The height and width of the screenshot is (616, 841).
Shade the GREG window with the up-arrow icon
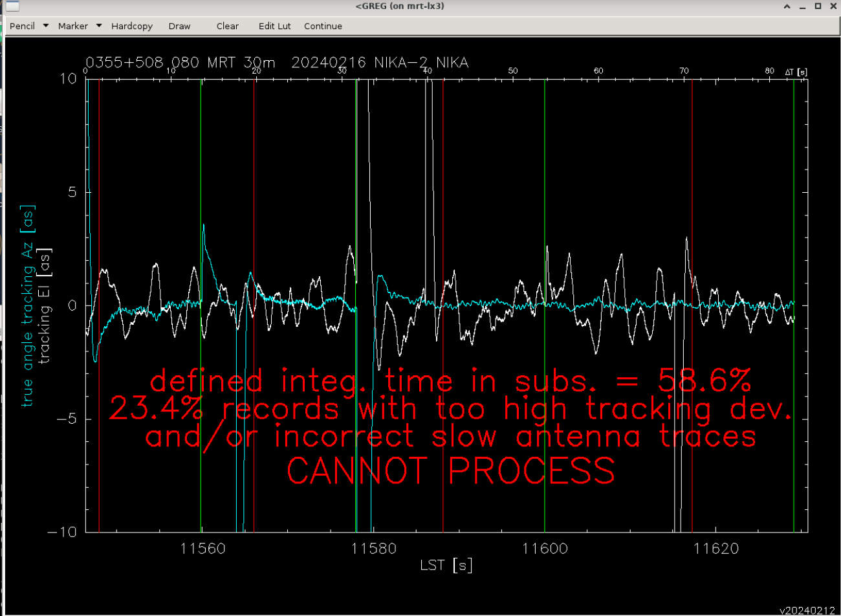[x=787, y=6]
